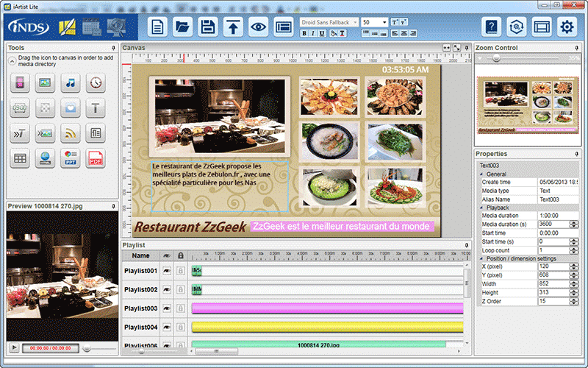Save the project with floppy icon
This screenshot has width=588, height=368.
pyautogui.click(x=208, y=27)
